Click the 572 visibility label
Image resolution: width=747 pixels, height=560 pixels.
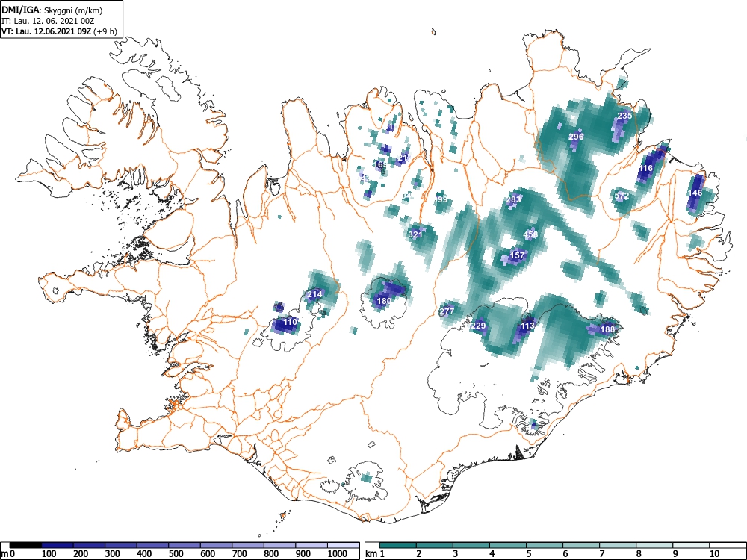[x=622, y=196]
